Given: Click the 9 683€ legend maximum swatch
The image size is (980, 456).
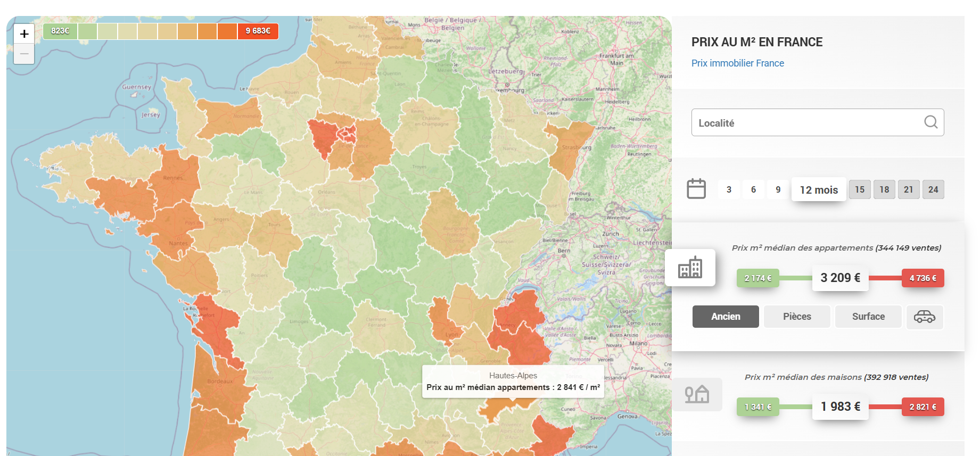Looking at the screenshot, I should [258, 31].
